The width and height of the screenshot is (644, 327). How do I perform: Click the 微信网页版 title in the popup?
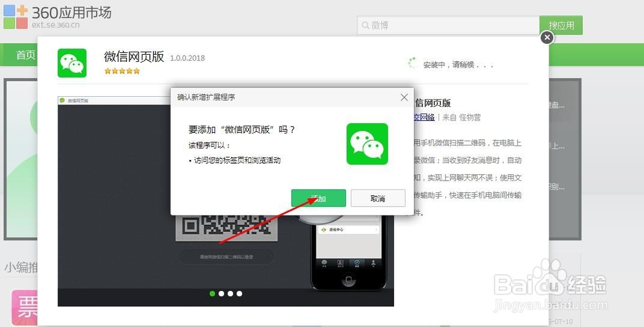click(134, 56)
